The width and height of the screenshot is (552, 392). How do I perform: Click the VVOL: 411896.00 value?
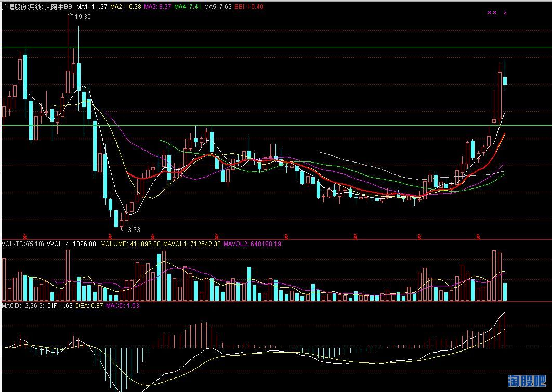(71, 244)
